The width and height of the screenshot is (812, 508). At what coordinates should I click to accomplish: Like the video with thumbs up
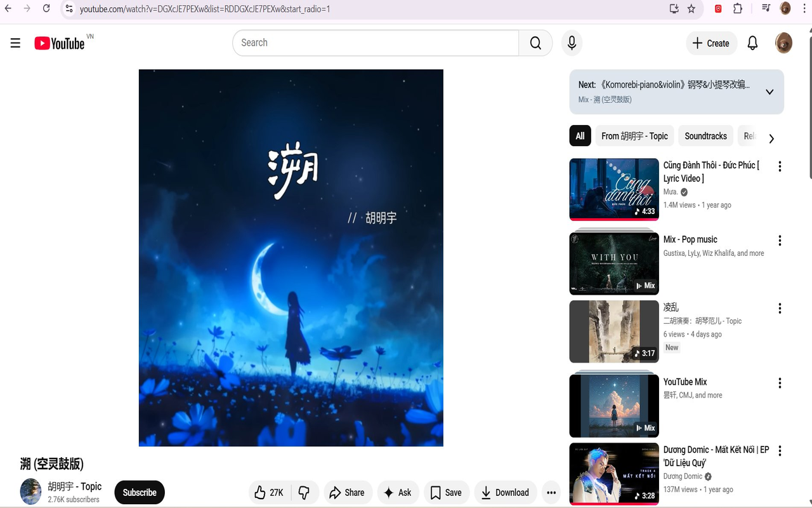[x=269, y=493]
